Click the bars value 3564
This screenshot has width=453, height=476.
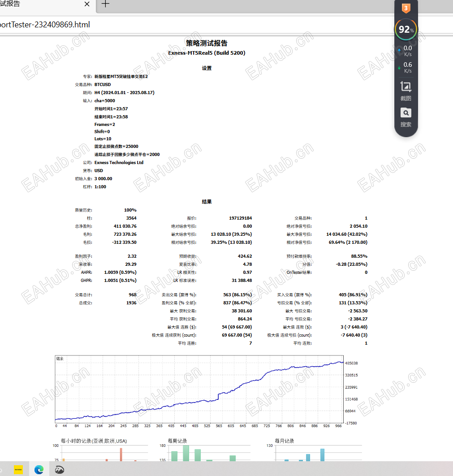(131, 218)
